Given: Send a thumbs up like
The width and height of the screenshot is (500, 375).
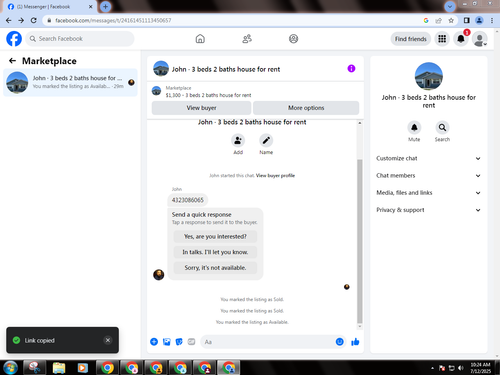Looking at the screenshot, I should click(x=355, y=342).
